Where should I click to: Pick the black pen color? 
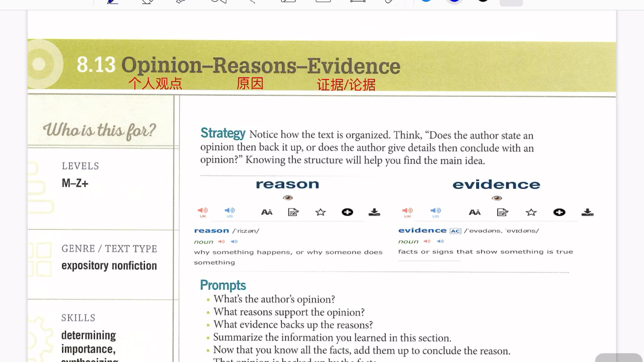click(x=483, y=1)
